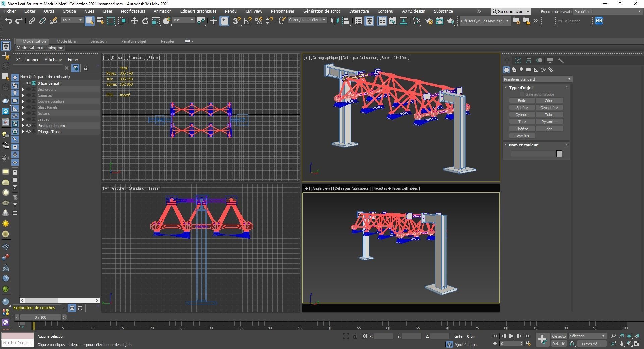Enable the Grille automatique checkbox
The height and width of the screenshot is (349, 644).
pyautogui.click(x=523, y=94)
